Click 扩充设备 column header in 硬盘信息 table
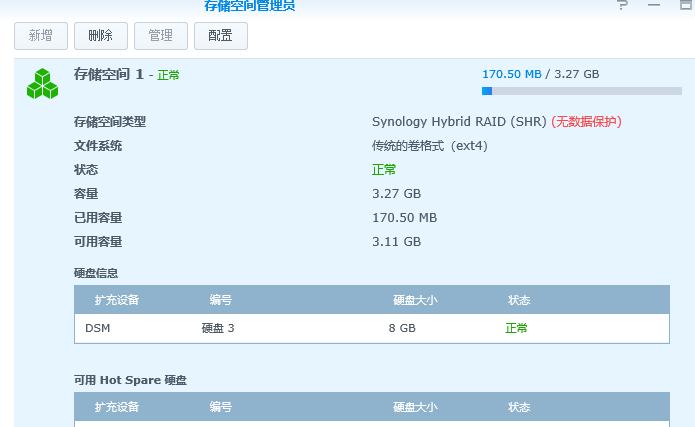Image resolution: width=695 pixels, height=427 pixels. tap(117, 300)
